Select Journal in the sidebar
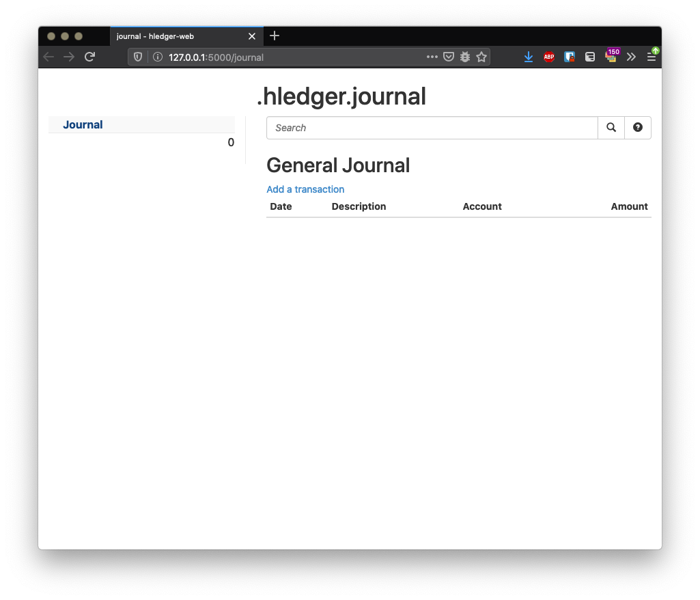 (83, 124)
